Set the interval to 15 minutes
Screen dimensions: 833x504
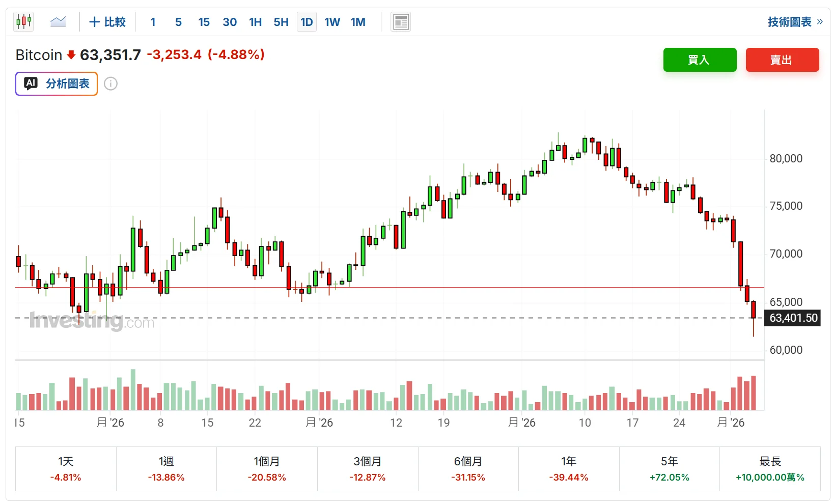[204, 22]
